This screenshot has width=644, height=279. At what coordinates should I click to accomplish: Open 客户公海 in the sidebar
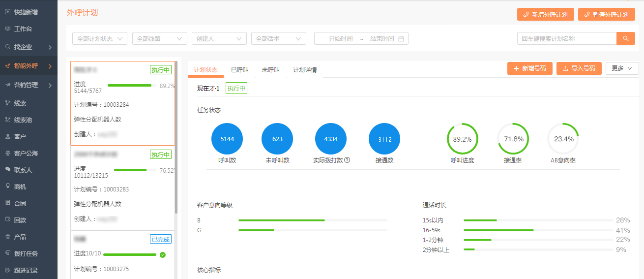(26, 153)
